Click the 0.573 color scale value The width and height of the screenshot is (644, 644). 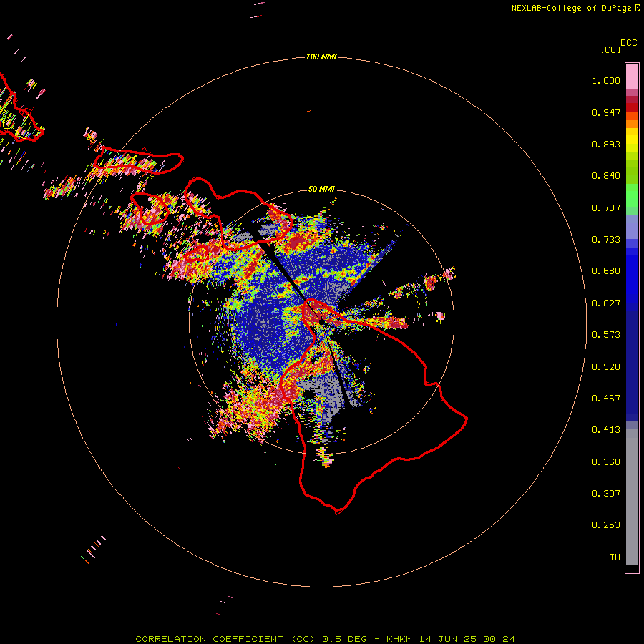tap(606, 335)
